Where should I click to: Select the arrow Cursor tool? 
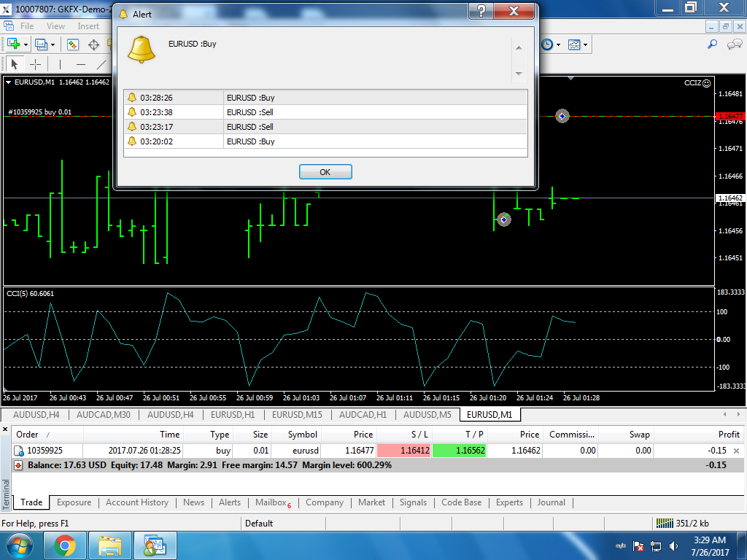coord(15,64)
